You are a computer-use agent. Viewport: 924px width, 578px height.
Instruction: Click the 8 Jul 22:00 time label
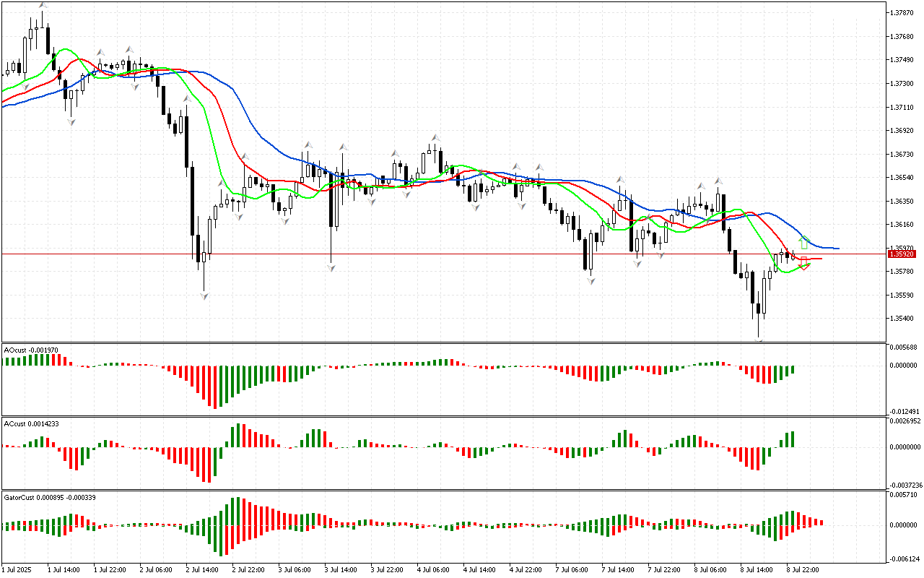[x=802, y=569]
